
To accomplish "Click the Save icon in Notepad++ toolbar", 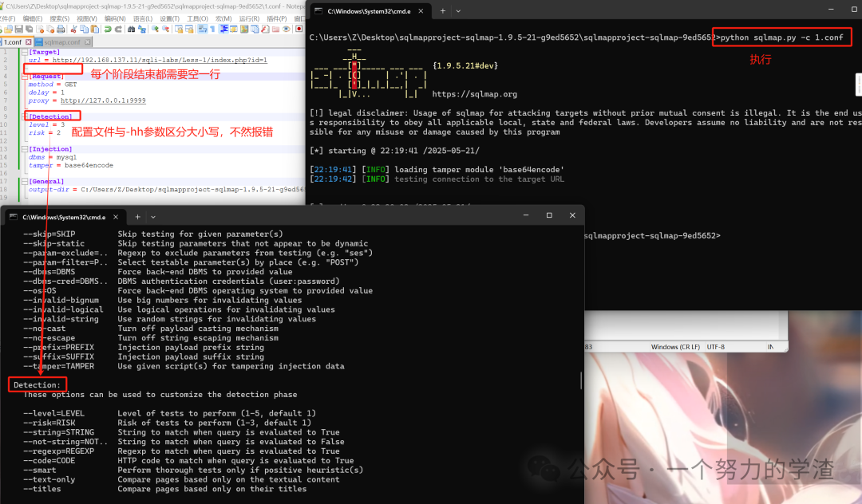I will [19, 29].
